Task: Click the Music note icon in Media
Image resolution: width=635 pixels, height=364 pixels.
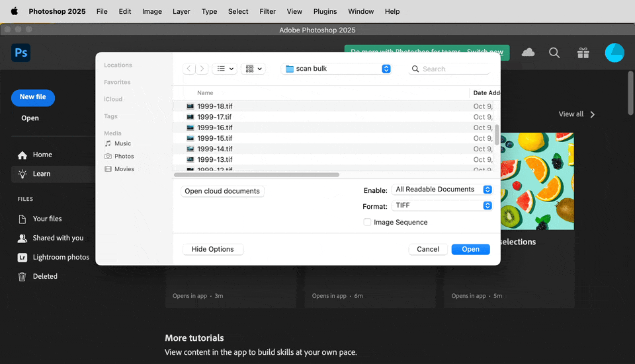Action: (108, 143)
